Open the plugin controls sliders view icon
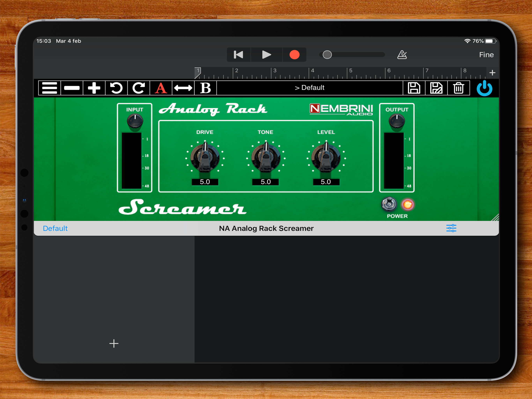532x399 pixels. pyautogui.click(x=451, y=228)
